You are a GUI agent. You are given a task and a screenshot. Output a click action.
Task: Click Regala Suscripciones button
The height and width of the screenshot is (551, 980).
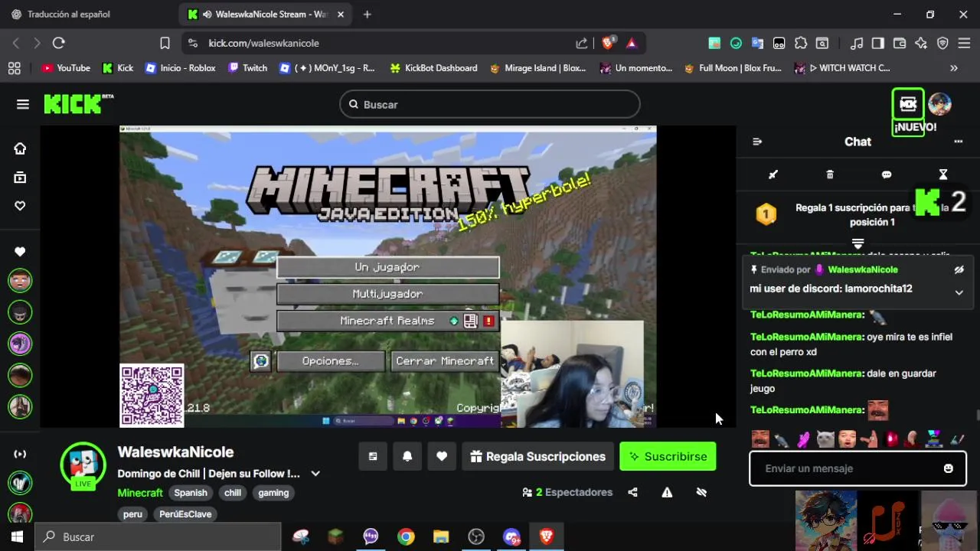click(x=537, y=456)
